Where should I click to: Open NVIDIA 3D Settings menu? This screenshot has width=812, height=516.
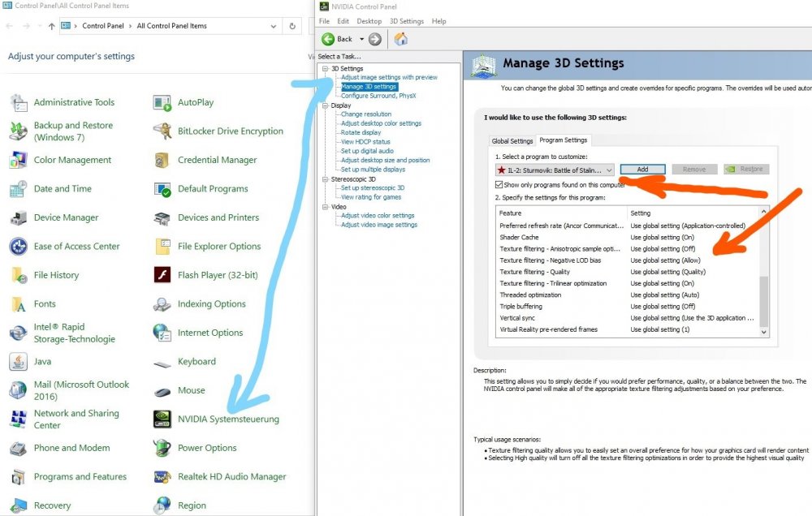(x=407, y=21)
